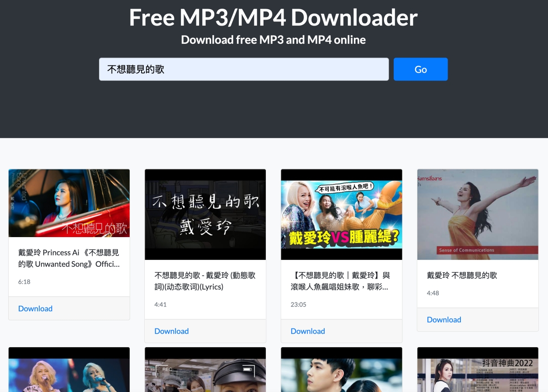Download the 4:48 戴愛玲 不想聽見的歌 video
This screenshot has height=392, width=548.
pos(444,320)
